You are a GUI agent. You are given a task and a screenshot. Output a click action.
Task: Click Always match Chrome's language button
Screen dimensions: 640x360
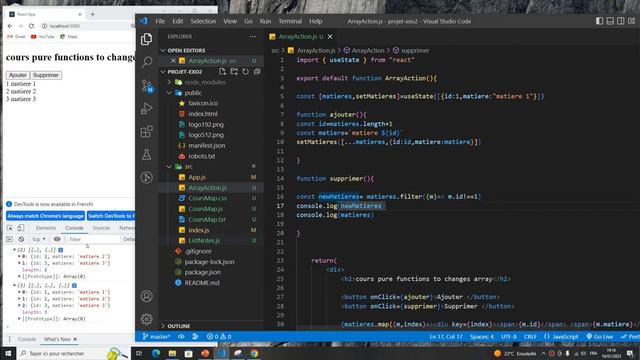coord(45,216)
